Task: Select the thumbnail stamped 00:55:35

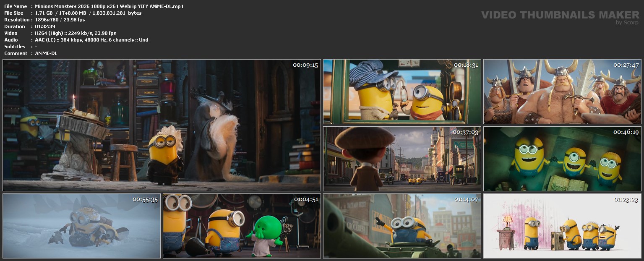Action: pos(81,226)
